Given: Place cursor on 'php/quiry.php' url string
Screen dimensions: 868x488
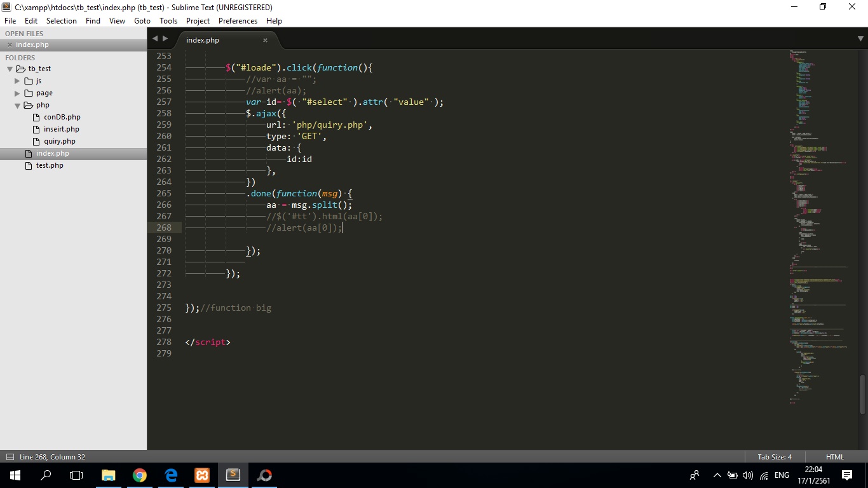Looking at the screenshot, I should [x=329, y=125].
